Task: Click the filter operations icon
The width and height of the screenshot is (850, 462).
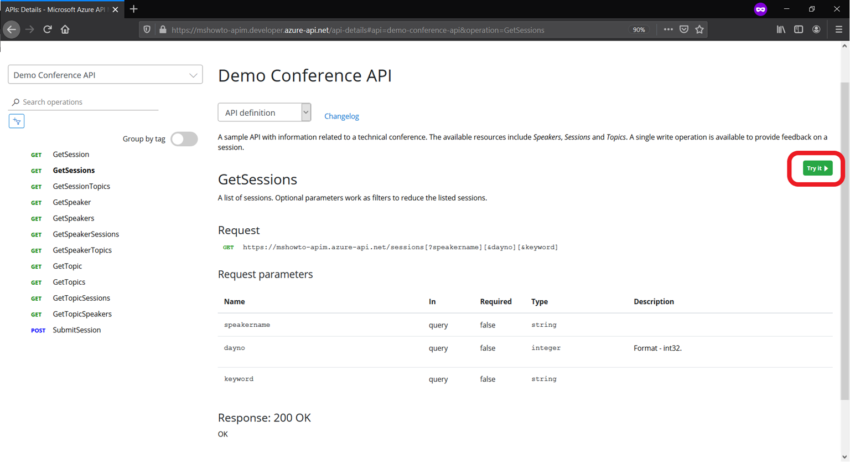Action: [x=17, y=121]
